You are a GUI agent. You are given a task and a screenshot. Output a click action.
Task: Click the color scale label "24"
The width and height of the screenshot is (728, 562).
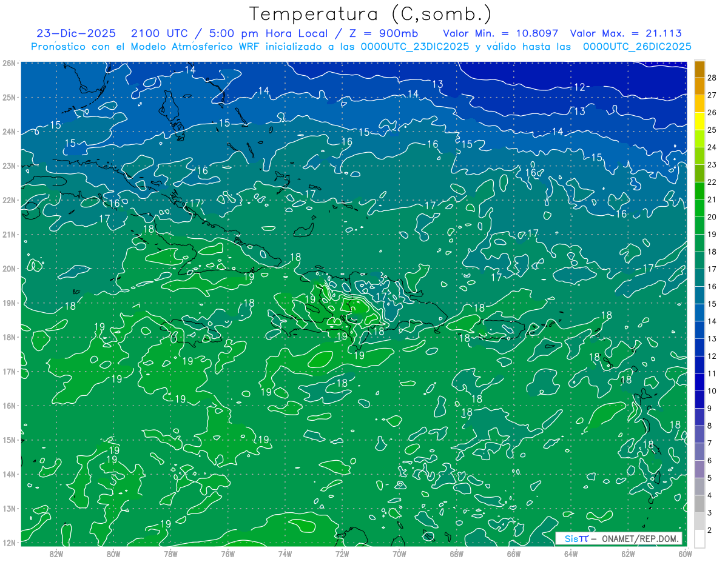tap(712, 147)
